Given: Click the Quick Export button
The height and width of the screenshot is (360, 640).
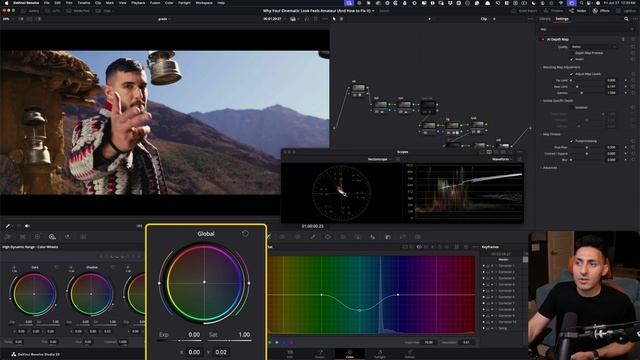Looking at the screenshot, I should [x=524, y=11].
